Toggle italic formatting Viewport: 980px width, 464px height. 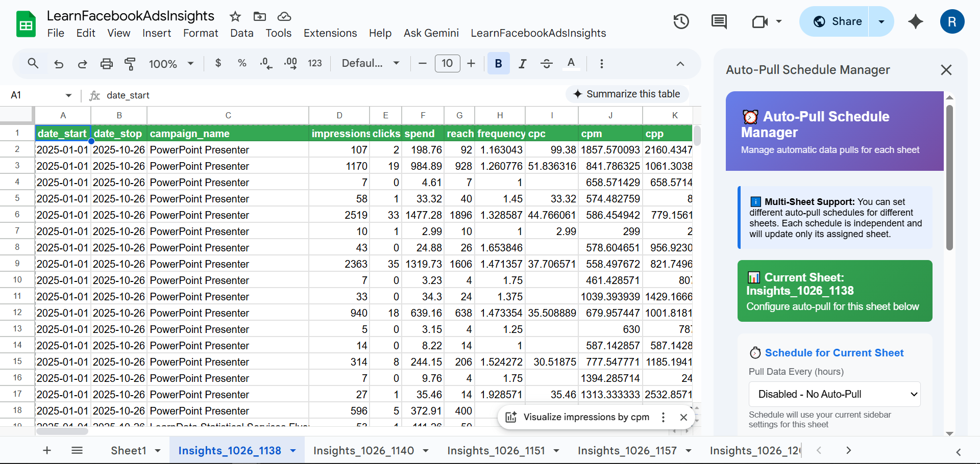522,64
